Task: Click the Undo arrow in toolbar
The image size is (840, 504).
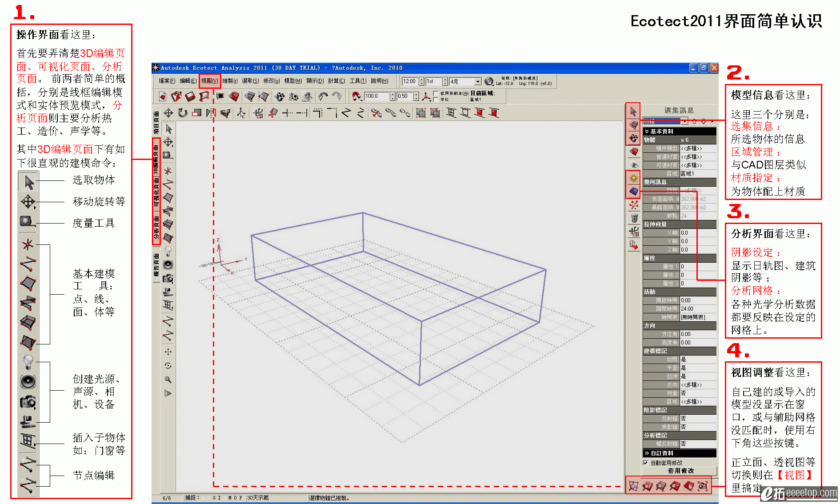Action: point(323,96)
